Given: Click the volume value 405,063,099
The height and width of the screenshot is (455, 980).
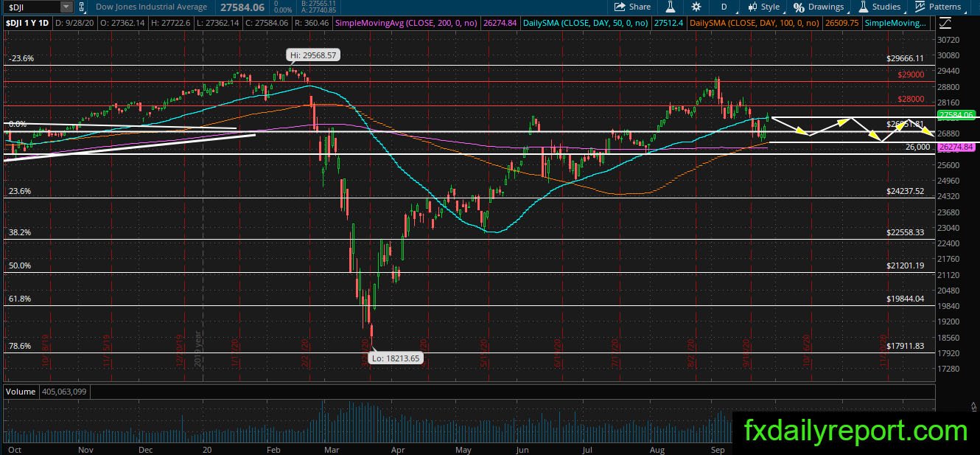Looking at the screenshot, I should pyautogui.click(x=63, y=392).
